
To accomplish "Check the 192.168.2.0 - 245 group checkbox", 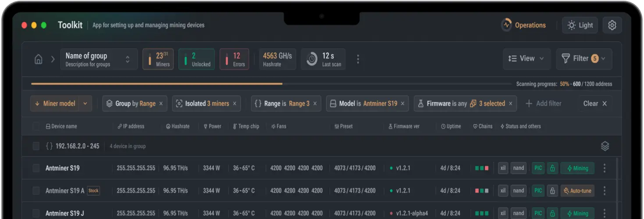I will pyautogui.click(x=36, y=146).
